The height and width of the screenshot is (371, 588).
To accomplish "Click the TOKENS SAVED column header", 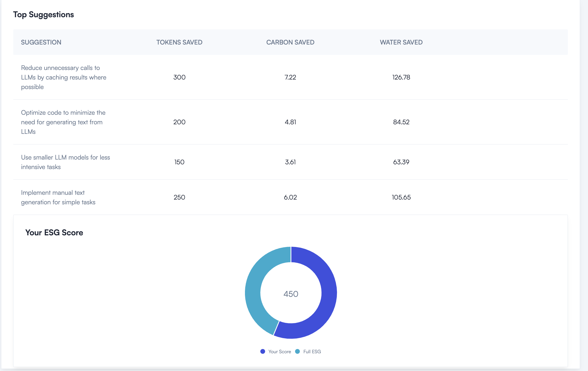I will (179, 42).
